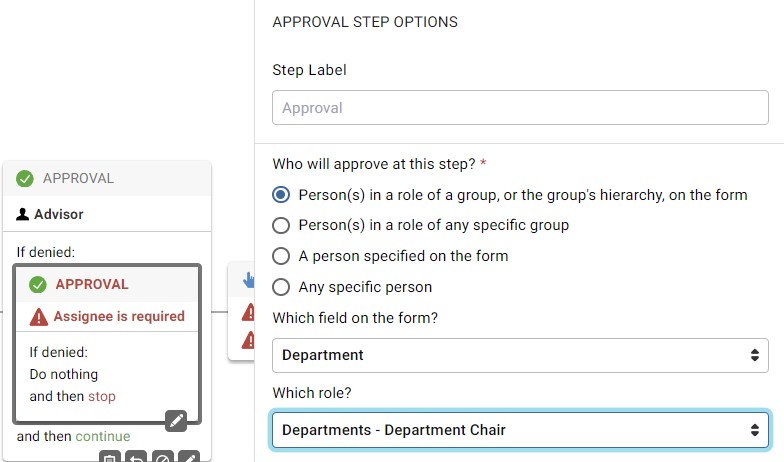Viewport: 784px width, 462px height.
Task: Choose 'A person specified on the form' option
Action: [281, 256]
